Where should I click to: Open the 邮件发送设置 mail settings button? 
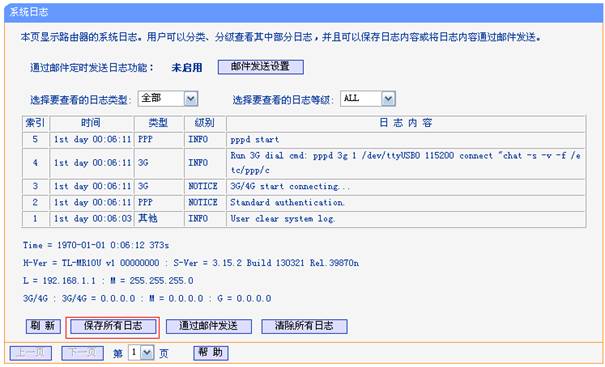click(260, 67)
